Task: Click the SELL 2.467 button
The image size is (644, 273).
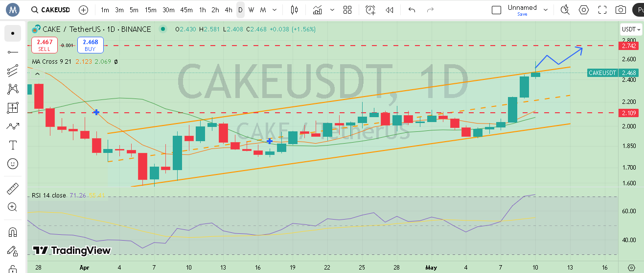Action: click(x=44, y=45)
